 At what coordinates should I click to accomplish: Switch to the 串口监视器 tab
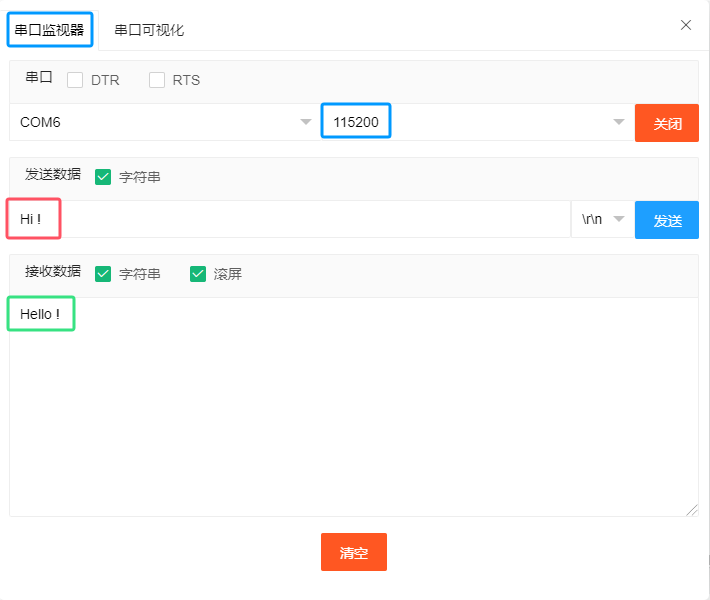[50, 30]
